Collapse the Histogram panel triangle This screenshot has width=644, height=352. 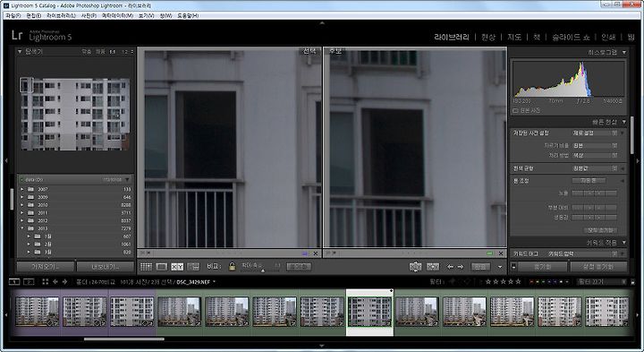point(624,52)
